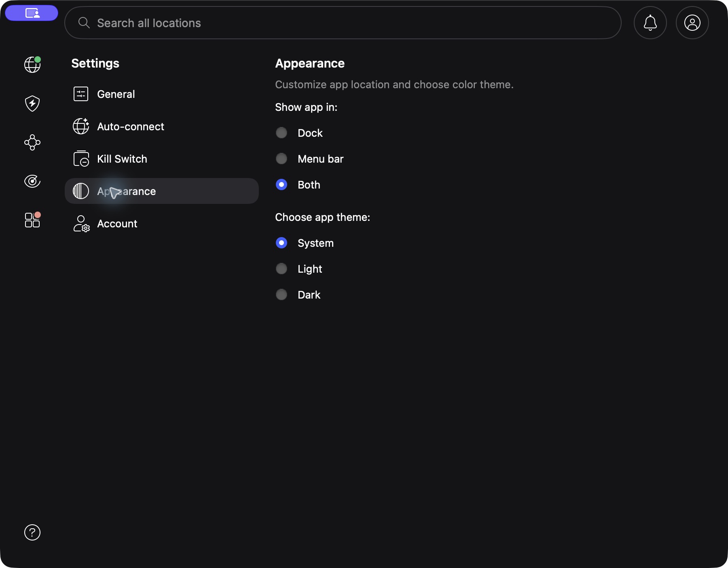Click the Light theme label text
This screenshot has height=568, width=728.
(x=310, y=269)
